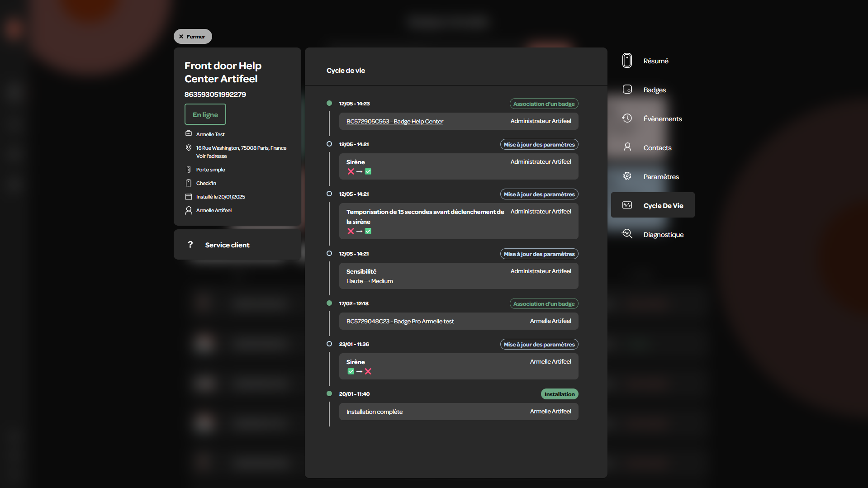Click the En ligne status button
The image size is (868, 488).
coord(205,114)
